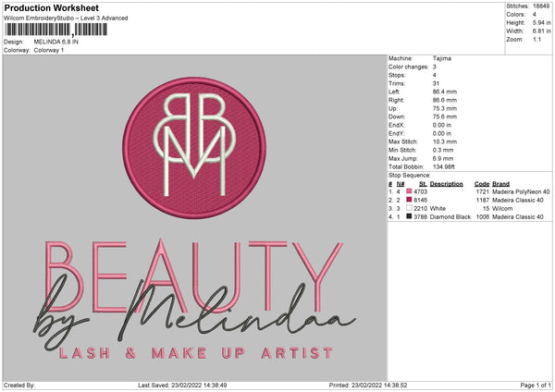The image size is (555, 392).
Task: Click the black 'by Melindaa' script lettering in preview
Action: 194,313
